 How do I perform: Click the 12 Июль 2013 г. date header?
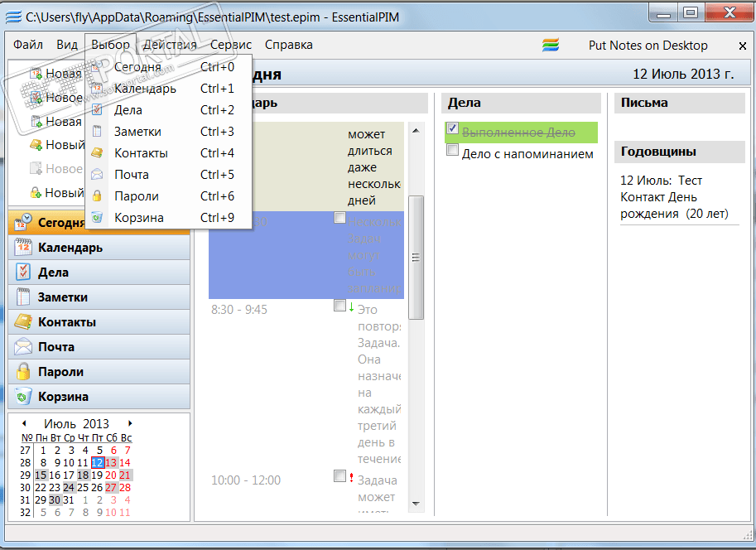[683, 74]
